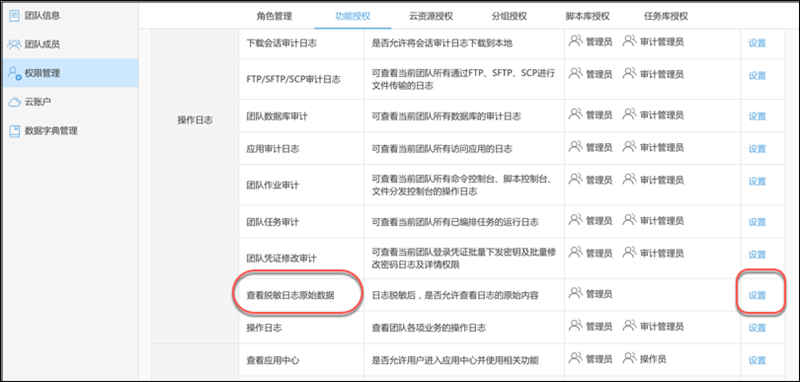The height and width of the screenshot is (382, 800).
Task: Click the 云账户 cloud icon
Action: (14, 102)
